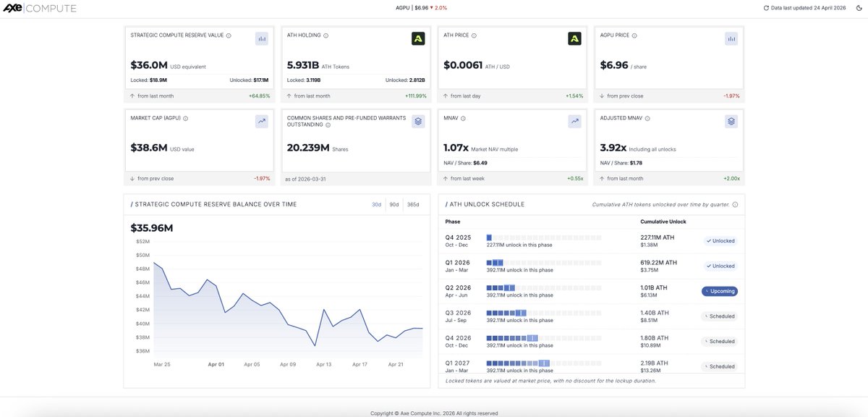Open info icon next to Market Cap (AGPU)
This screenshot has width=868, height=417.
pos(186,118)
